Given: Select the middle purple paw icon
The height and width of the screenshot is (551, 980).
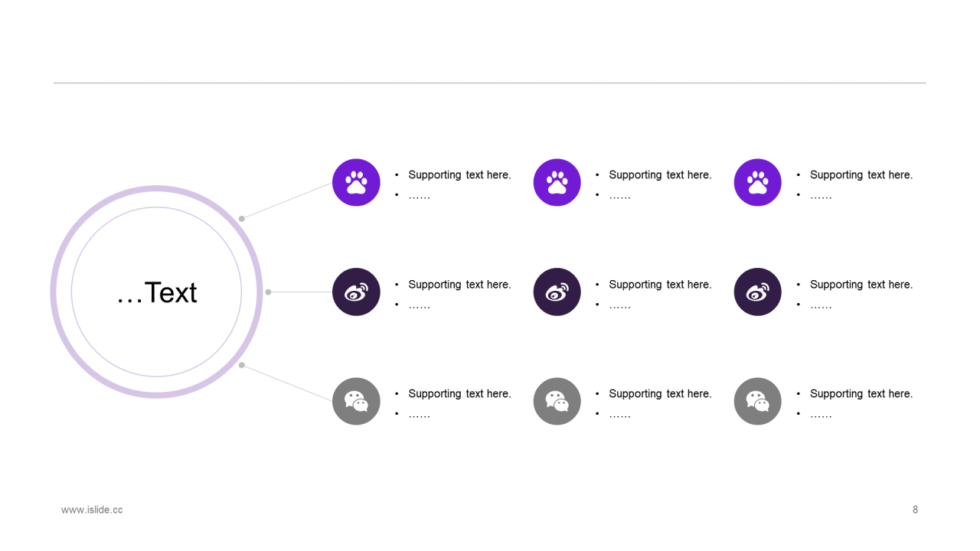Looking at the screenshot, I should pos(557,182).
